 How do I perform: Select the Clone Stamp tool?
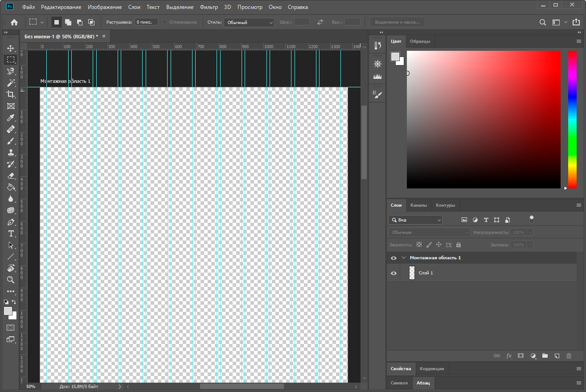click(x=11, y=152)
